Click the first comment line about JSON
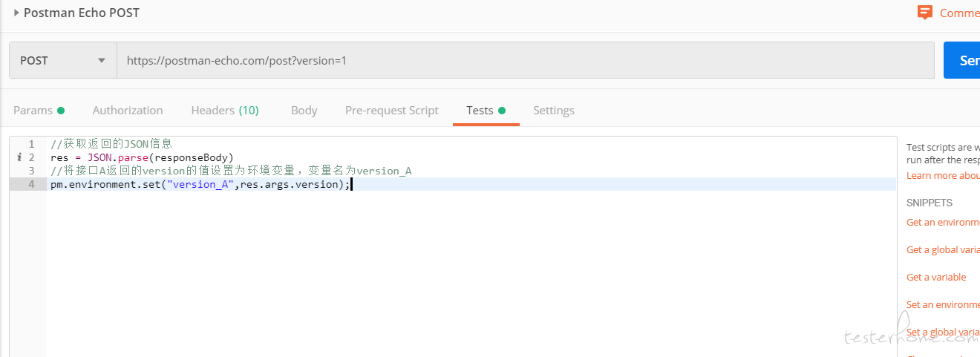980x357 pixels. click(111, 144)
